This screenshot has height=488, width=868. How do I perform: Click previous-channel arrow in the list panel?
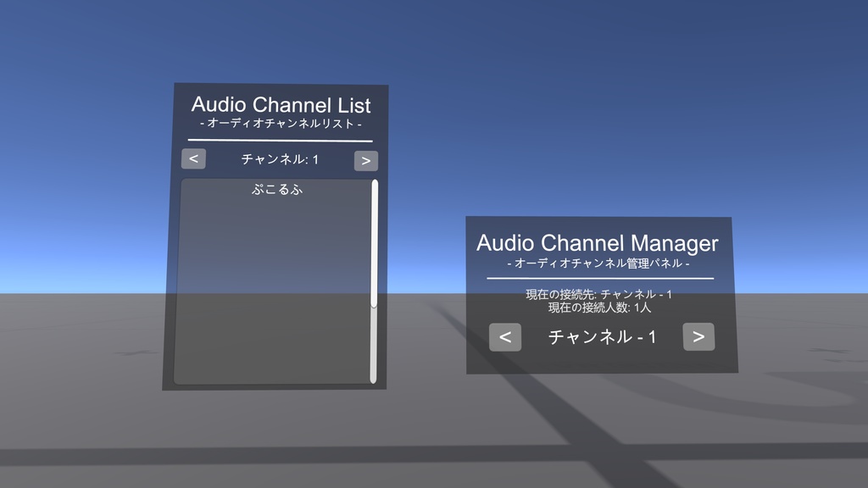192,159
